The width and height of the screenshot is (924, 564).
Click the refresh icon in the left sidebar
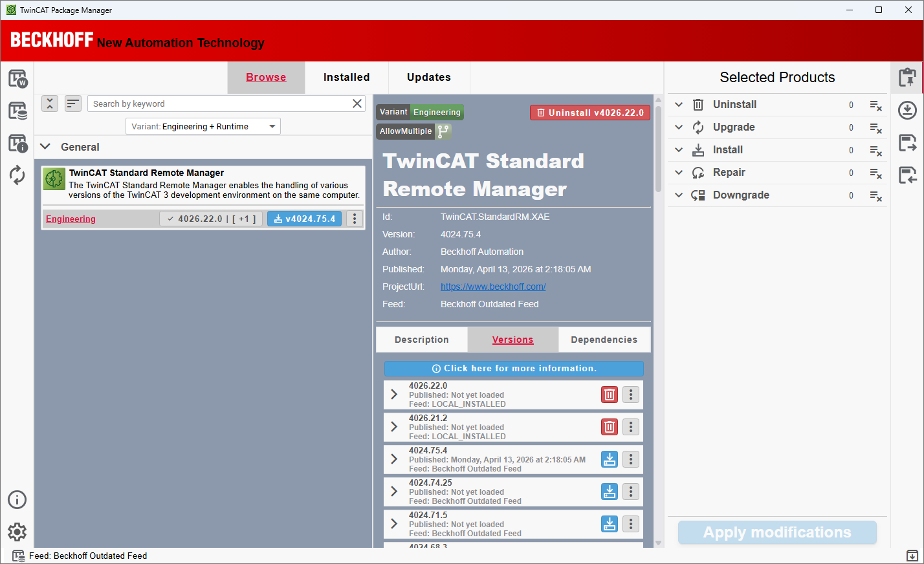coord(17,175)
